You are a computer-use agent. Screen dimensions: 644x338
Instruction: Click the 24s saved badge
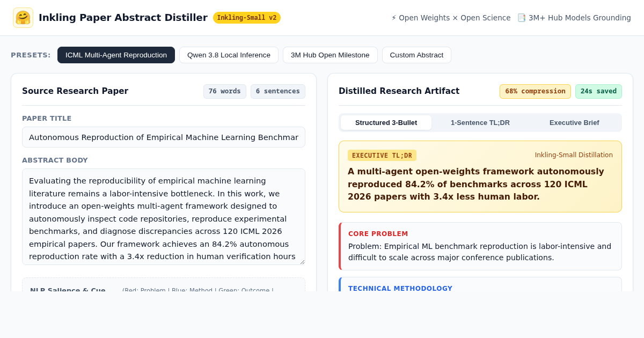(x=598, y=91)
